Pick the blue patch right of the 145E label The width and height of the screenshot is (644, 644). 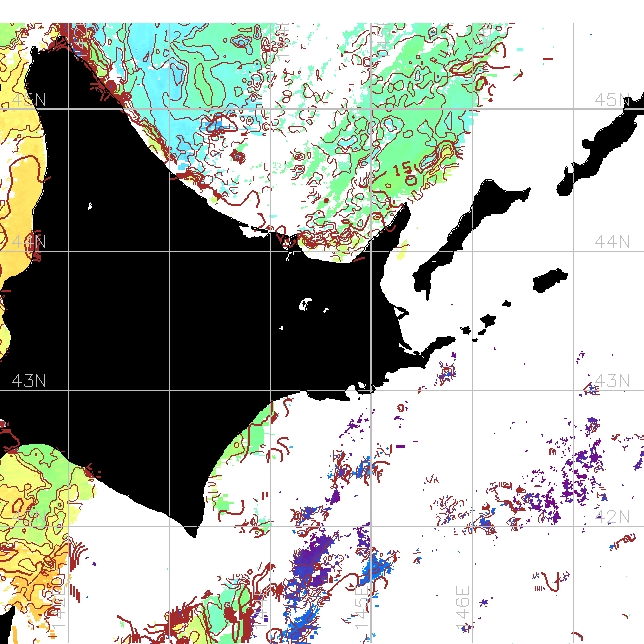tap(378, 570)
